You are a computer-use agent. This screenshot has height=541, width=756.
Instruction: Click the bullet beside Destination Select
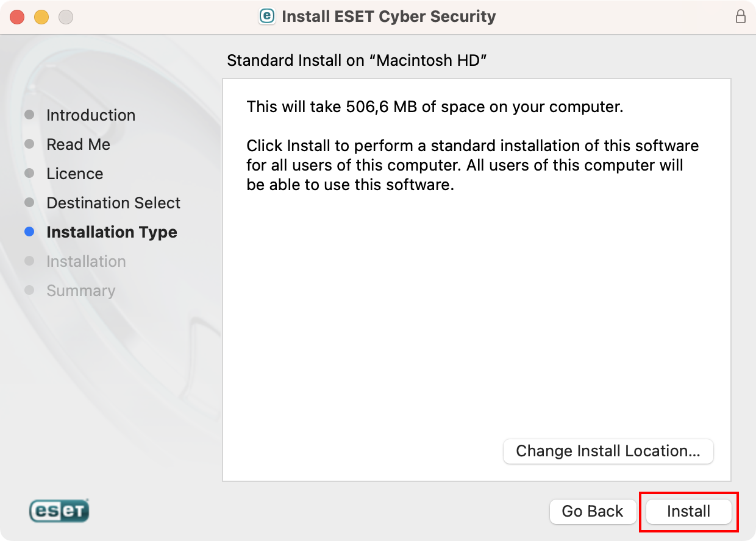29,202
